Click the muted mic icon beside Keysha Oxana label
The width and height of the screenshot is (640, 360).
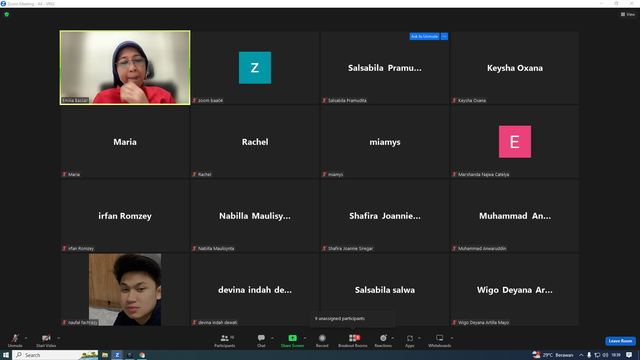point(454,100)
